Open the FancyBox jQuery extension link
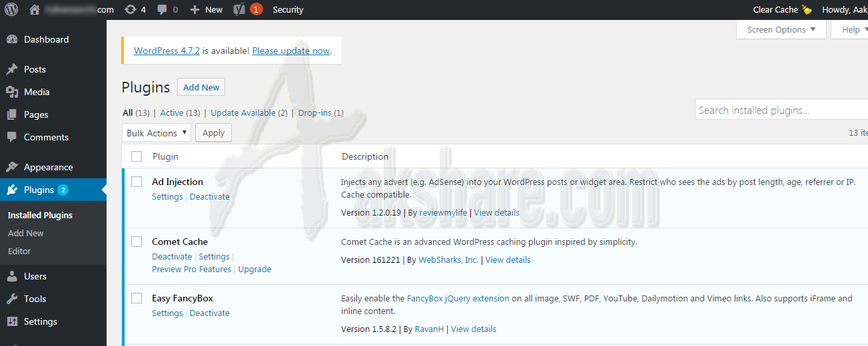The image size is (868, 346). click(x=458, y=298)
